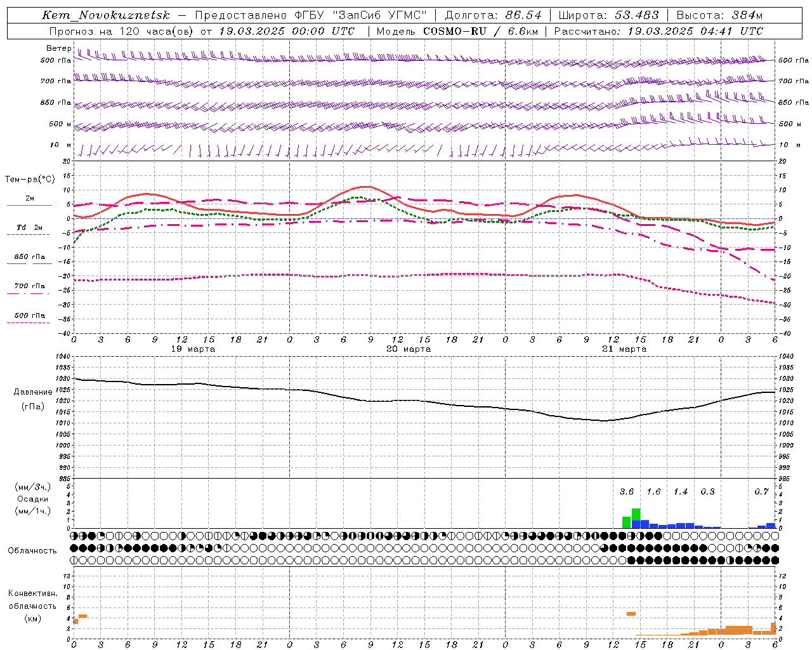The image size is (812, 650).
Task: Click the 1.4 precipitation total value
Action: click(x=681, y=491)
